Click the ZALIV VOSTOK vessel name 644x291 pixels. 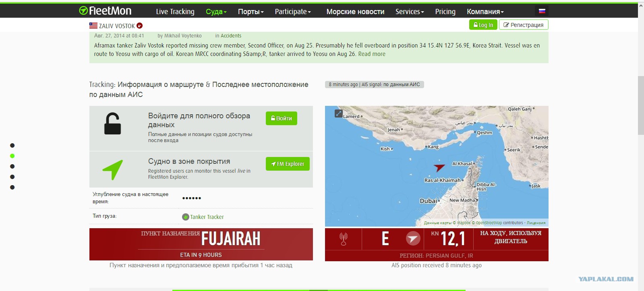pyautogui.click(x=117, y=26)
